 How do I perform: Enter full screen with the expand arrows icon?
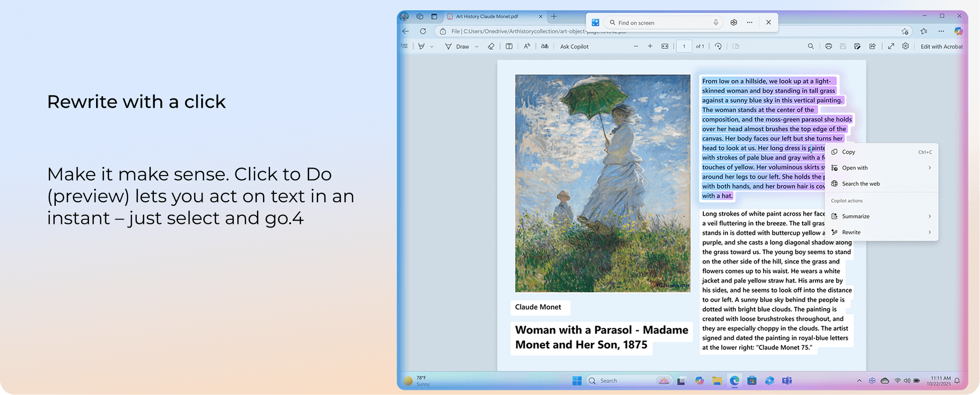click(x=891, y=46)
